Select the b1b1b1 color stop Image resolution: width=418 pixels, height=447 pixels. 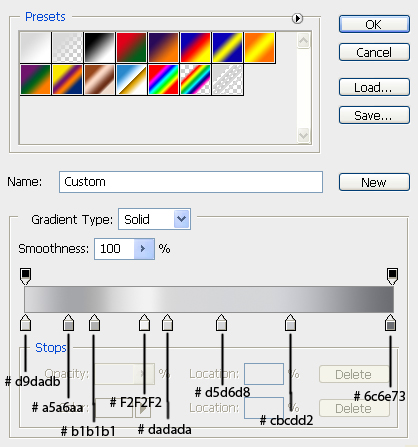(94, 322)
